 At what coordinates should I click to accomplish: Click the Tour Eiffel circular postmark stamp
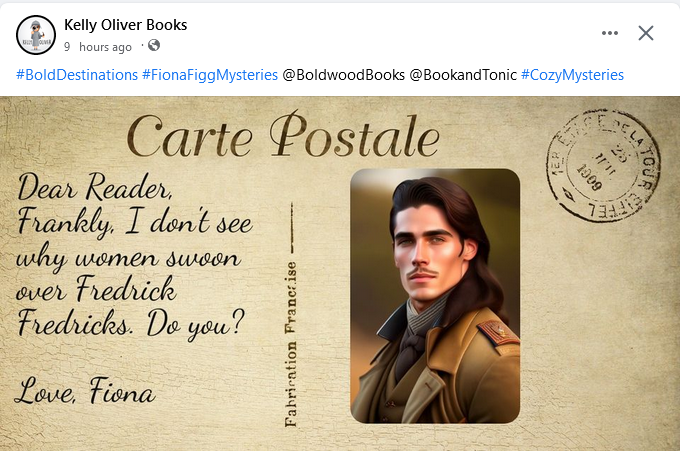[603, 165]
